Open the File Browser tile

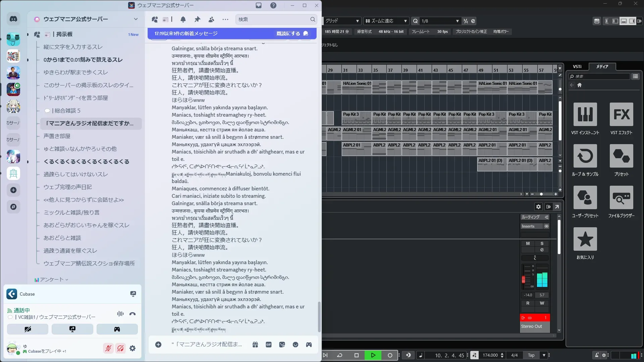pyautogui.click(x=621, y=198)
